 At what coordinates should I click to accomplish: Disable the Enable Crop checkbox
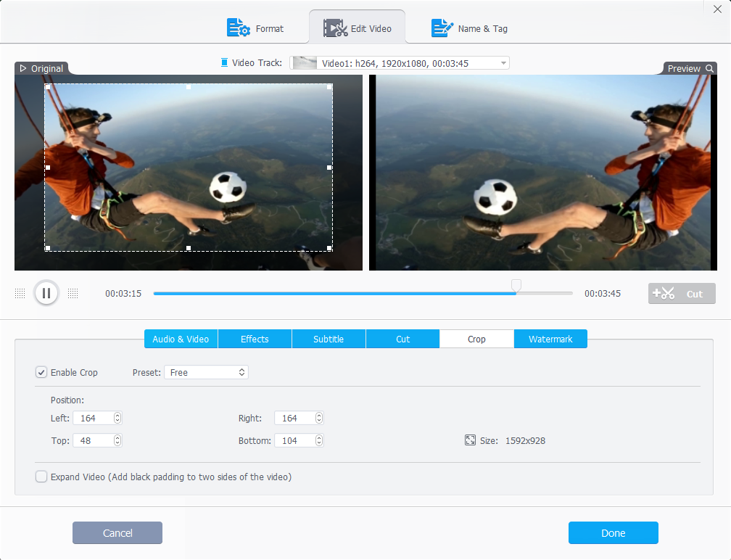click(x=41, y=372)
